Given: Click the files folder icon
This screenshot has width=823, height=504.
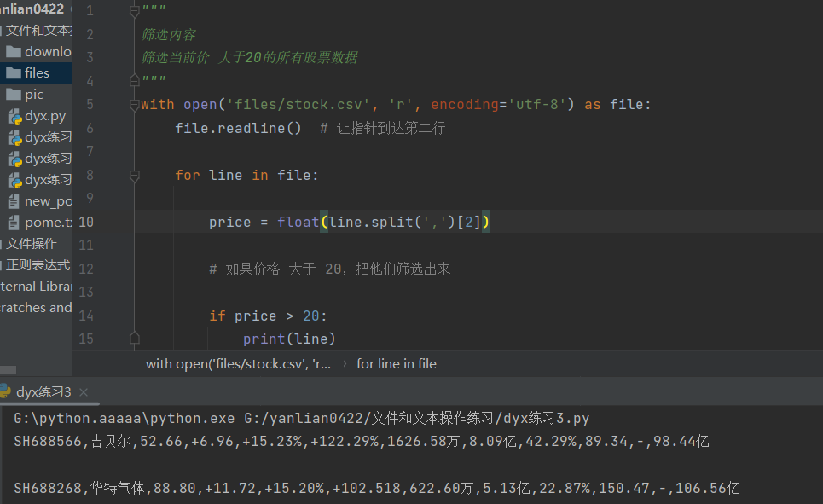Looking at the screenshot, I should click(14, 73).
